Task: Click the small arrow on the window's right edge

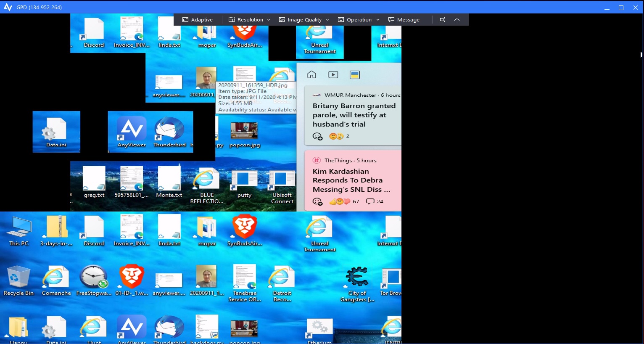Action: (x=641, y=55)
